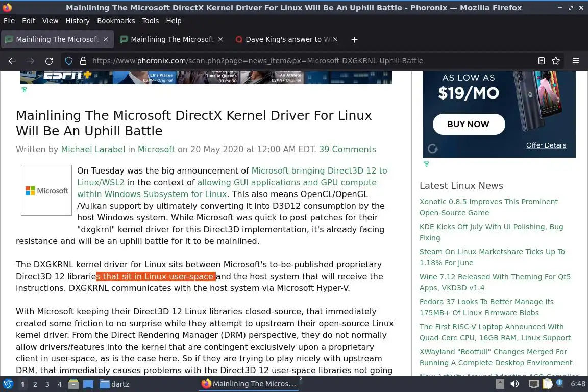Image resolution: width=588 pixels, height=392 pixels.
Task: Reload the current page
Action: tap(49, 61)
